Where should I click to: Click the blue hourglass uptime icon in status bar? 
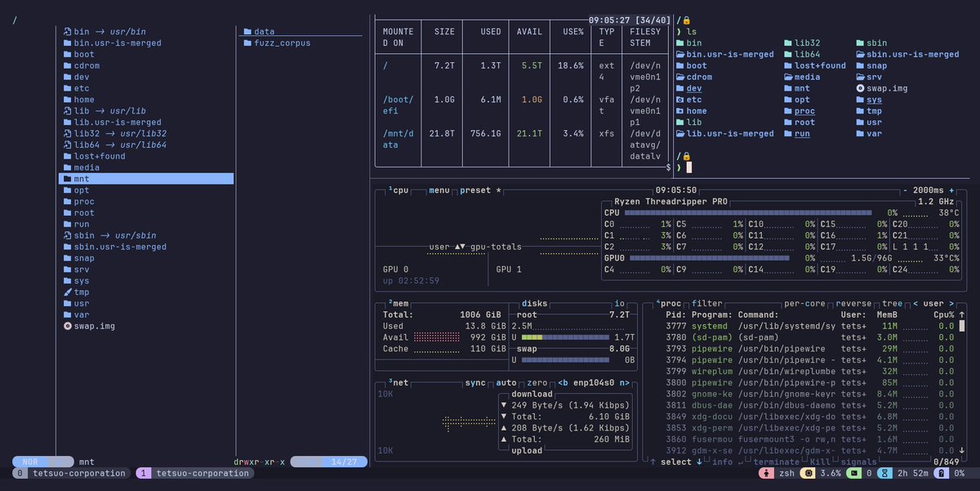pos(884,472)
